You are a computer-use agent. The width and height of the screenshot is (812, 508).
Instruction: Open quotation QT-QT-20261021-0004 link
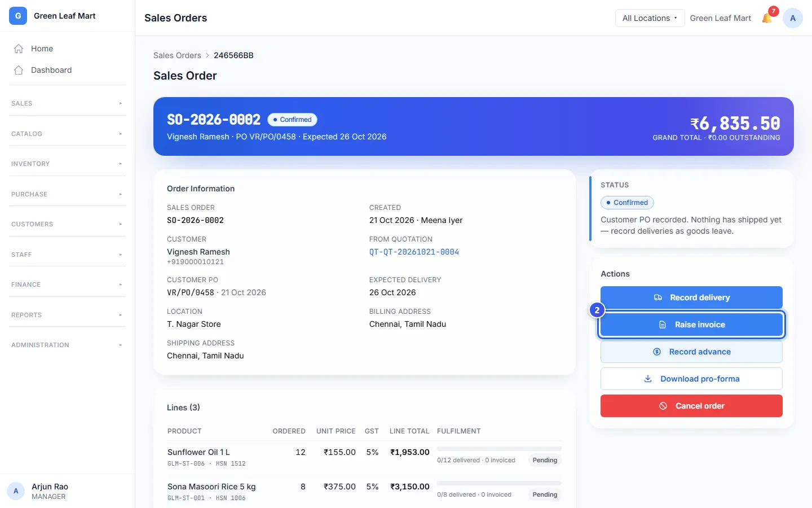pyautogui.click(x=414, y=252)
